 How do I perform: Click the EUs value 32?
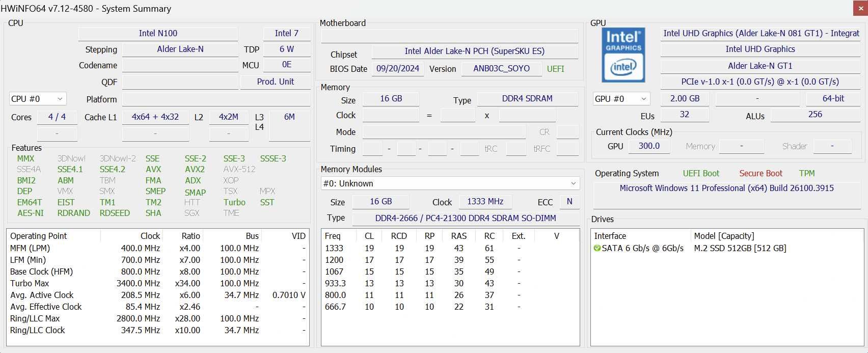pos(685,114)
